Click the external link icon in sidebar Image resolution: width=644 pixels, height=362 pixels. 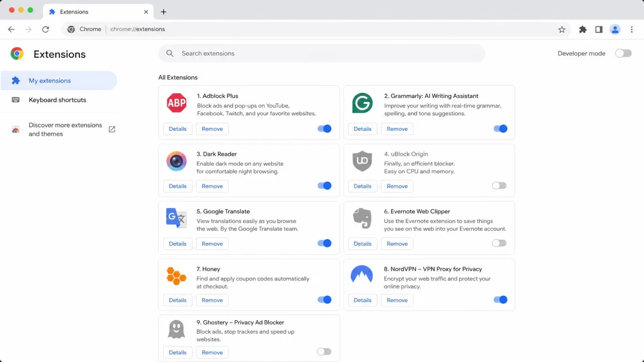112,129
